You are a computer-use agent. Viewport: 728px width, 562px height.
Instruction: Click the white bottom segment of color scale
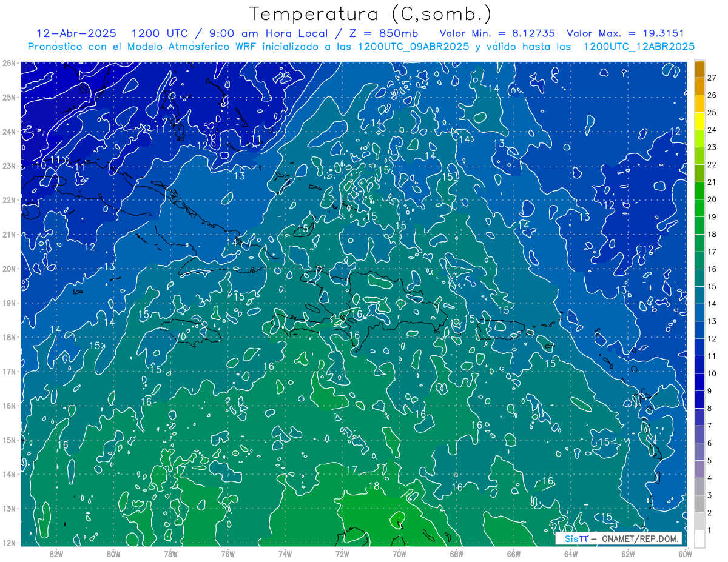pos(699,538)
